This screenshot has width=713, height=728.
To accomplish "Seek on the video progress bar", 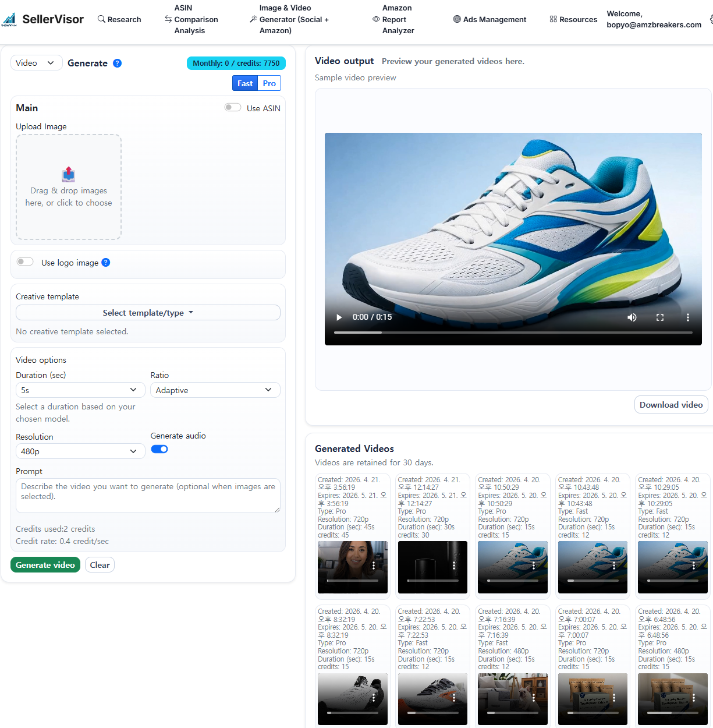I will 513,333.
